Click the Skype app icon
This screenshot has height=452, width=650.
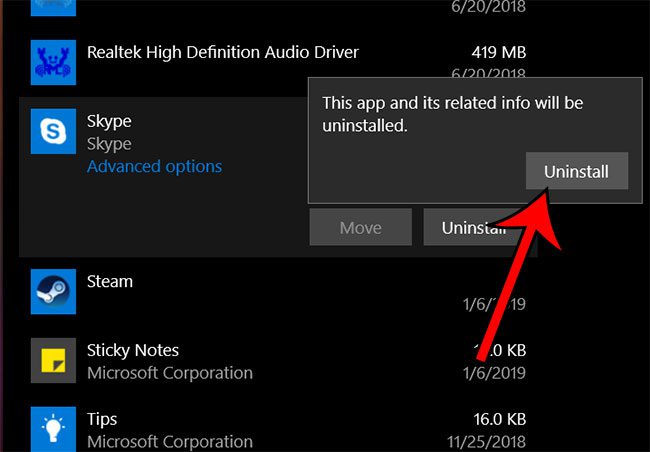point(49,132)
